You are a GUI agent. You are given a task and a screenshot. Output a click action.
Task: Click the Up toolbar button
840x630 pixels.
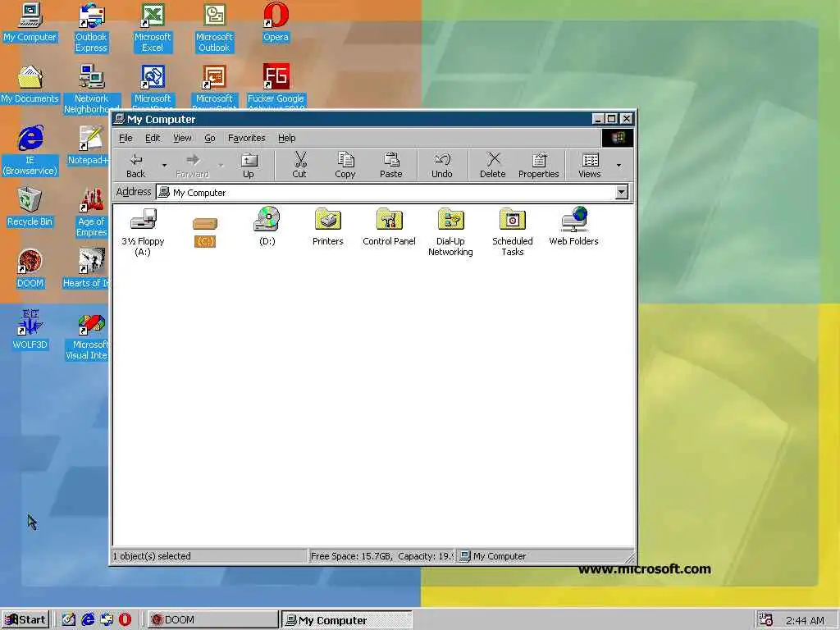pyautogui.click(x=249, y=165)
